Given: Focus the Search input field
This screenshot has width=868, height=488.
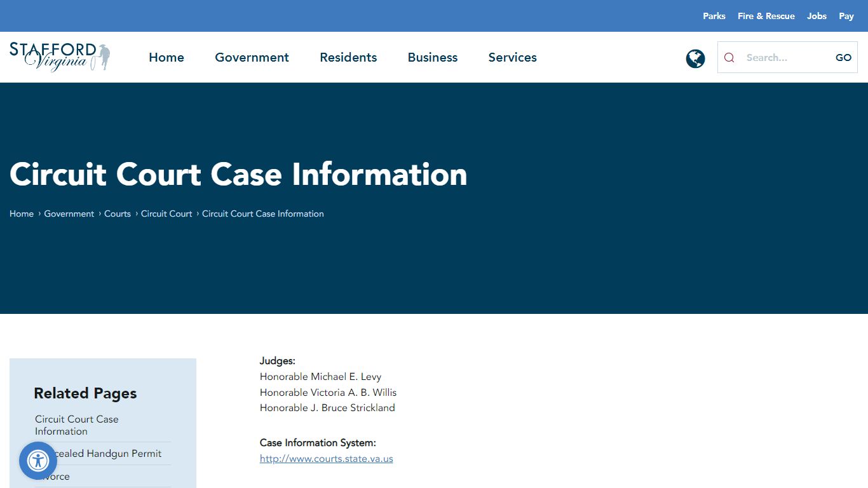Looking at the screenshot, I should pyautogui.click(x=786, y=58).
